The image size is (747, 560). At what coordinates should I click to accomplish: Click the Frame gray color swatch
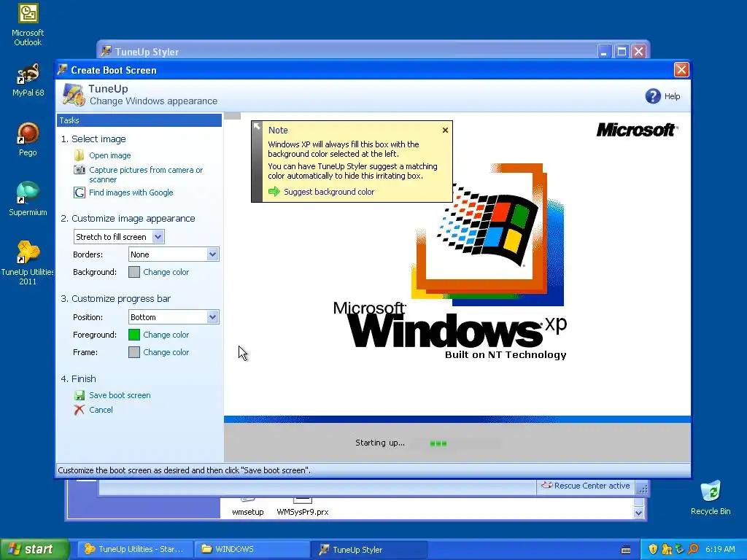click(x=134, y=352)
